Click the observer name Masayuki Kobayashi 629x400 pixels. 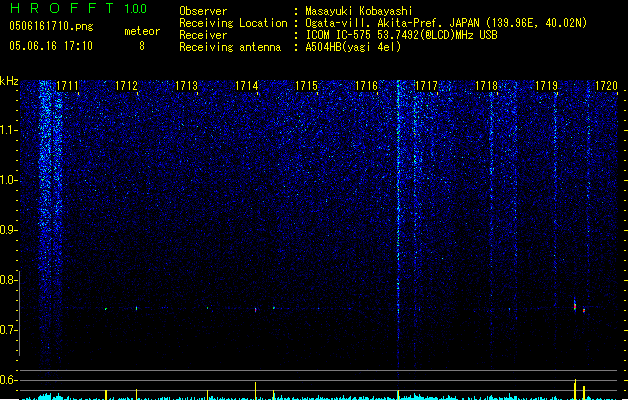[x=359, y=11]
